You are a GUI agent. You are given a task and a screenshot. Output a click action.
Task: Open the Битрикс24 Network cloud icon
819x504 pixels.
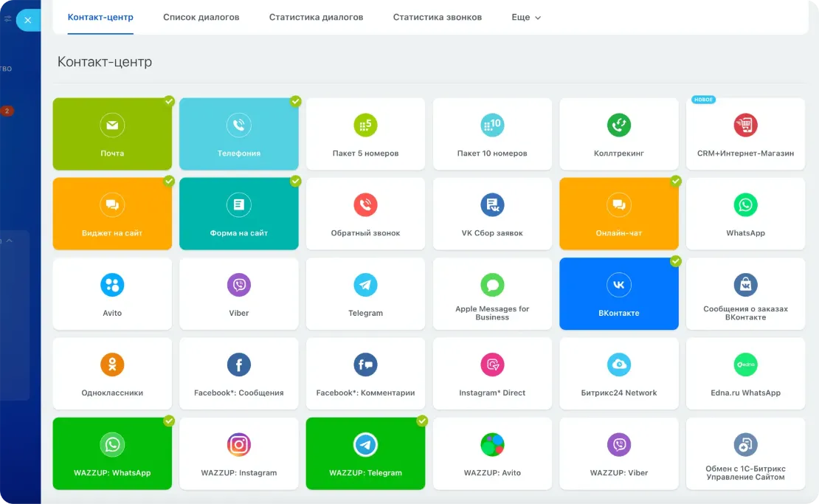point(619,365)
